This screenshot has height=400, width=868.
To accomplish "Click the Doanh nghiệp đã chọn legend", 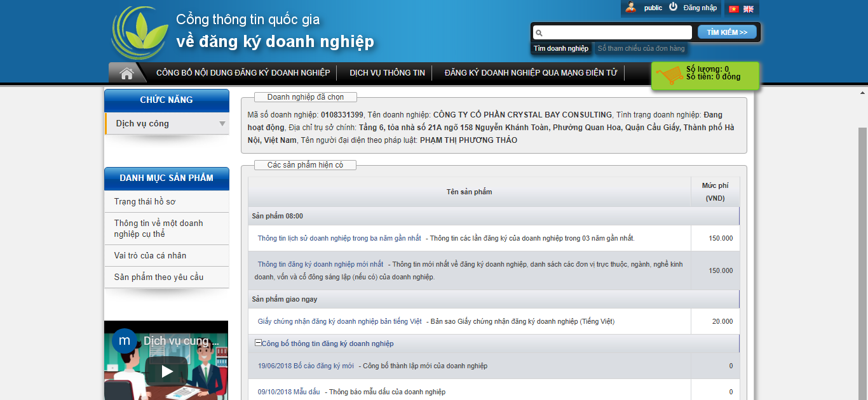I will (306, 97).
